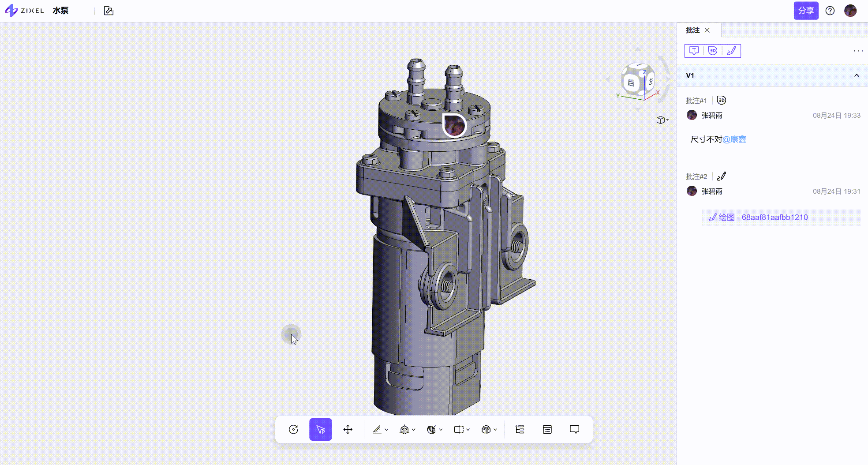Toggle the annotation comment panel

pos(575,429)
